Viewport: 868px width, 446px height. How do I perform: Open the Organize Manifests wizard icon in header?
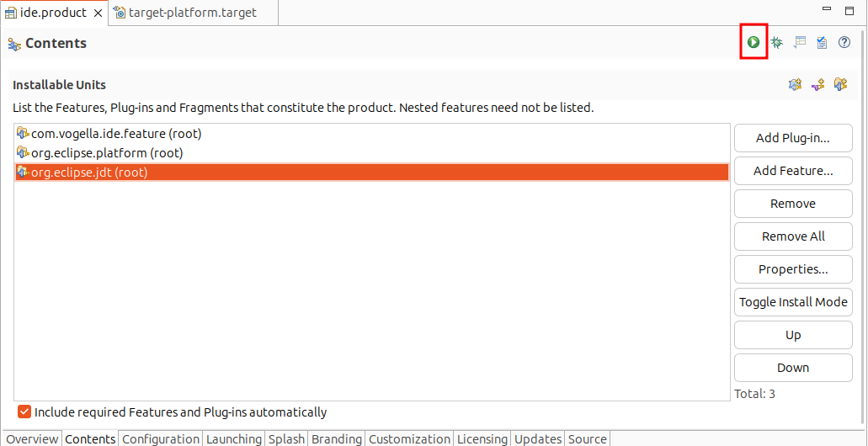pyautogui.click(x=799, y=42)
